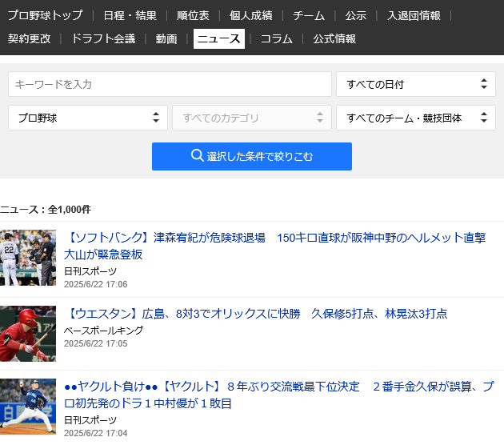Select the チーム menu item

(309, 15)
